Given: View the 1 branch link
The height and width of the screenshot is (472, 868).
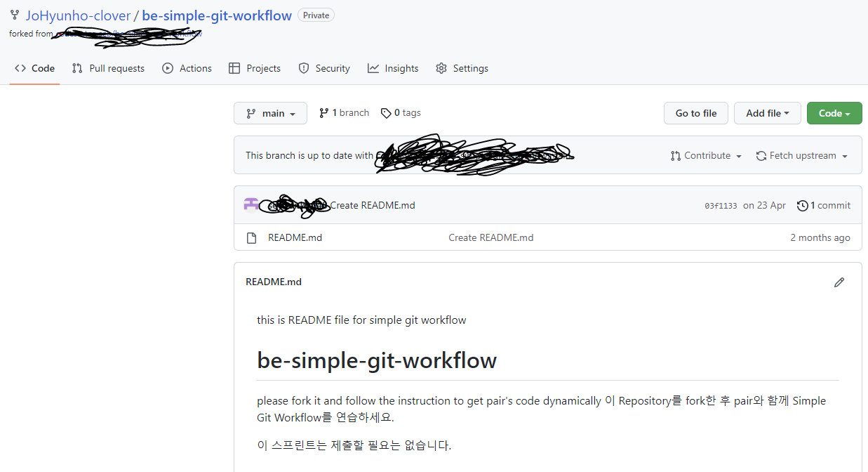Looking at the screenshot, I should click(x=344, y=113).
